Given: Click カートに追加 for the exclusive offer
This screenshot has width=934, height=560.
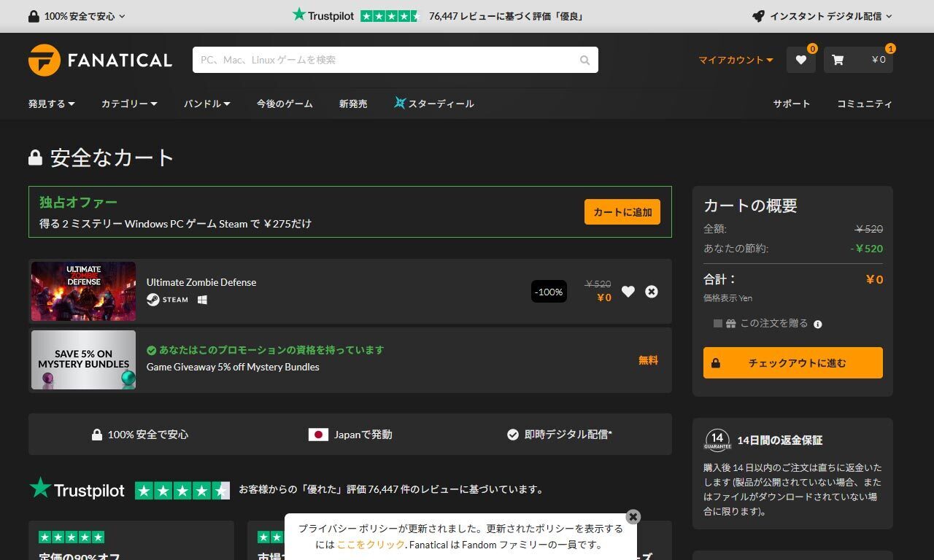Looking at the screenshot, I should (622, 212).
